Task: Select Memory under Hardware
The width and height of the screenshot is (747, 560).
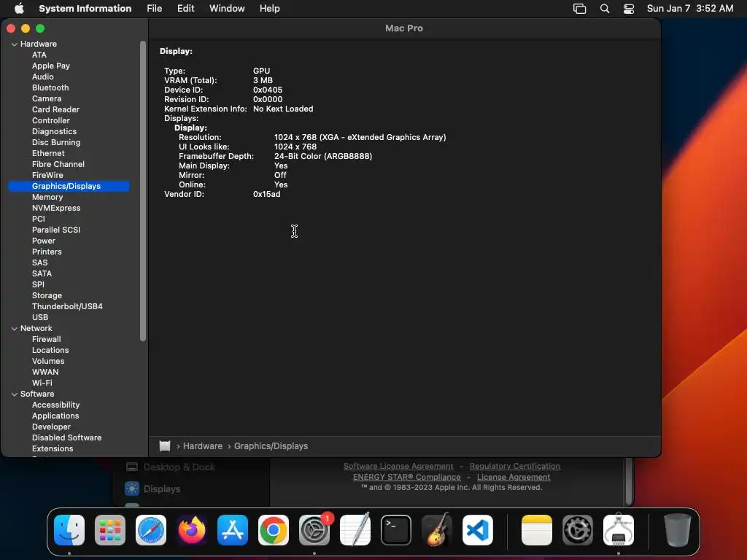Action: coord(47,197)
